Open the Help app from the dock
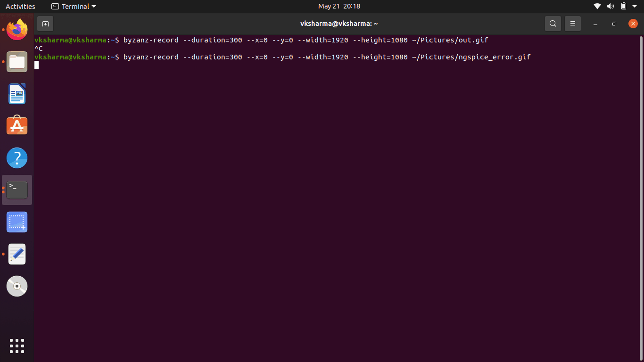 pos(17,158)
